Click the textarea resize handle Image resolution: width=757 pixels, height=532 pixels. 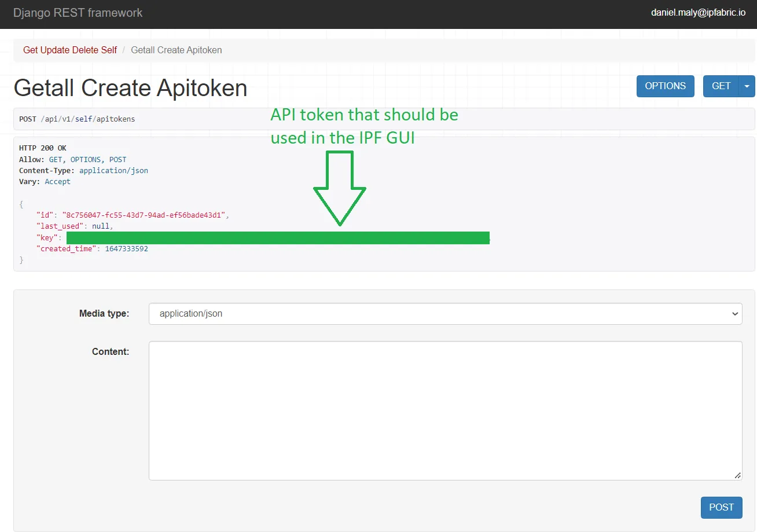(x=738, y=475)
